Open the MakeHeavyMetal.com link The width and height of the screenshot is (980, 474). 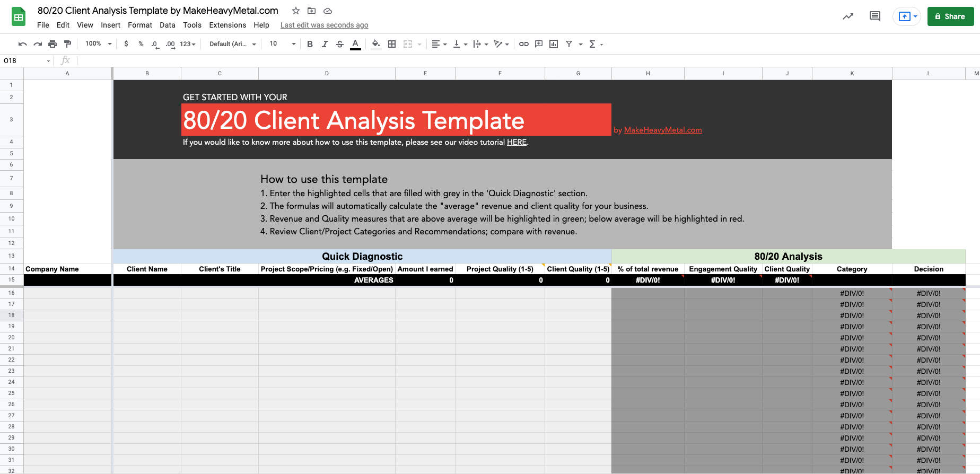(663, 130)
